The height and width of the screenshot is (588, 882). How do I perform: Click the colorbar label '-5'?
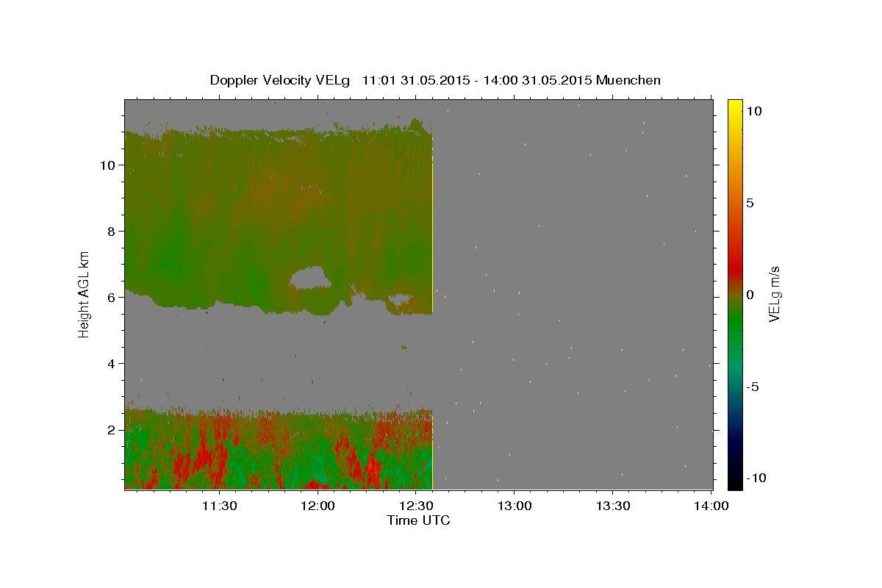click(753, 387)
